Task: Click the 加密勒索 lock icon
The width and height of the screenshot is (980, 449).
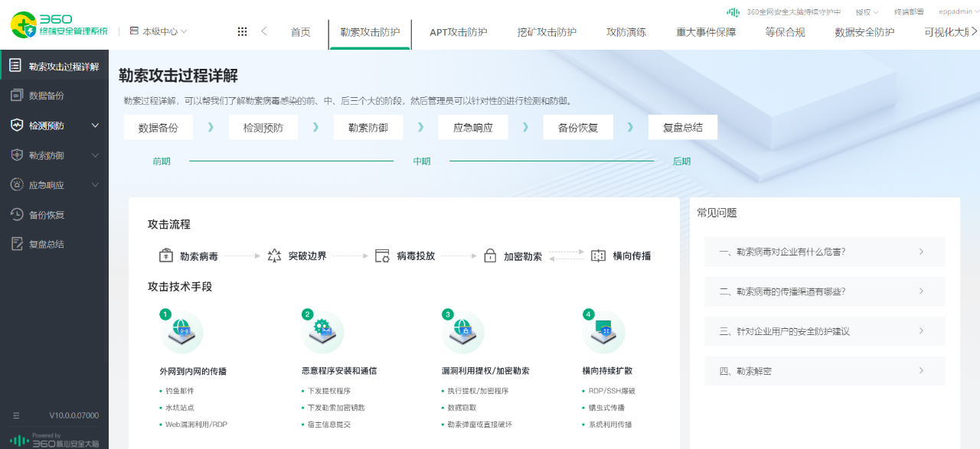Action: click(490, 256)
